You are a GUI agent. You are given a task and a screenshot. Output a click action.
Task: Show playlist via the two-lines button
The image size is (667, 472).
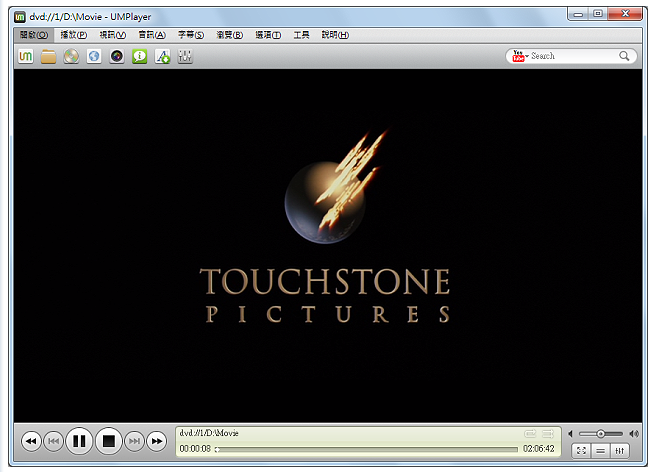click(600, 451)
